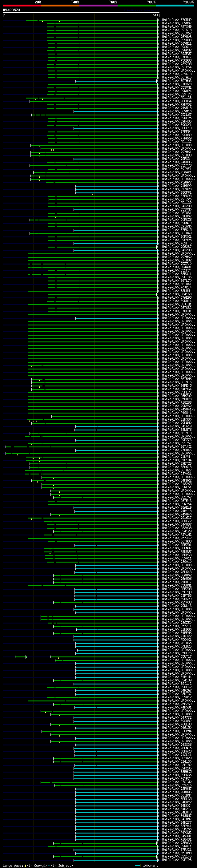Select the UniRef100_P49841-2 isoform label

pos(179,409)
